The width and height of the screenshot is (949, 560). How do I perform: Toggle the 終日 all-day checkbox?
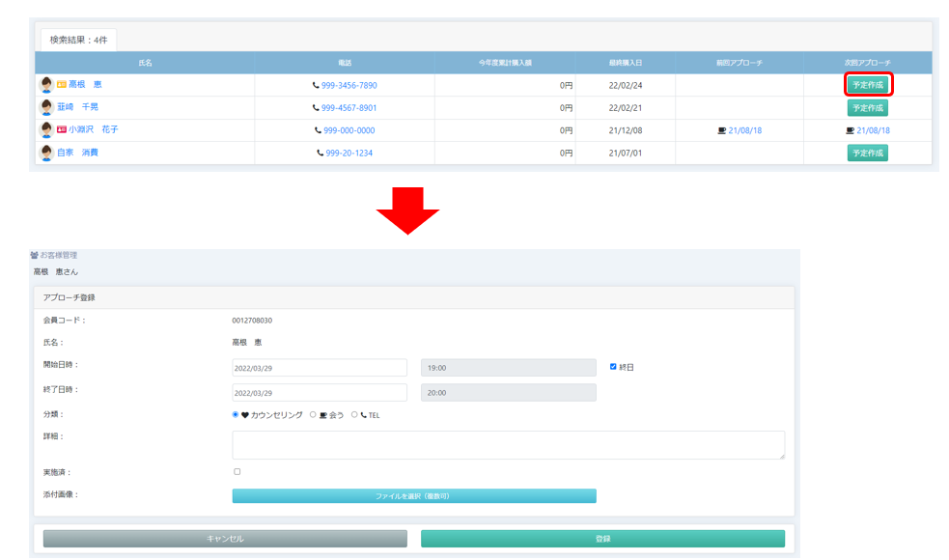tap(613, 367)
